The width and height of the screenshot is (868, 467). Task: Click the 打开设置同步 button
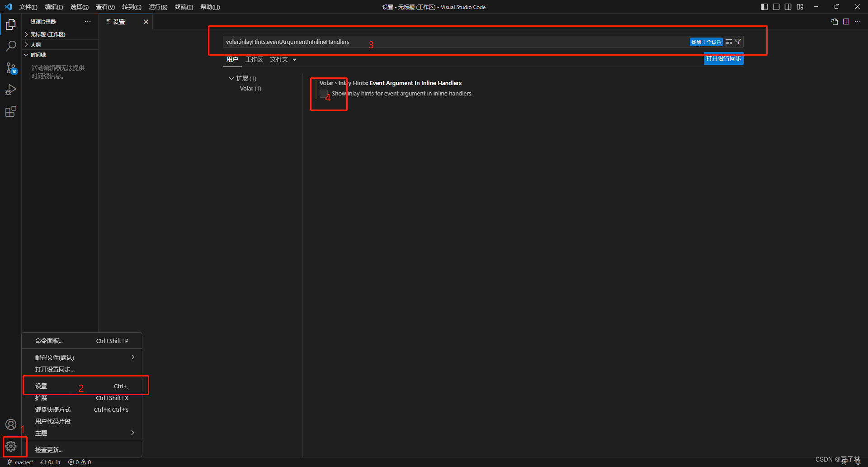pos(723,59)
